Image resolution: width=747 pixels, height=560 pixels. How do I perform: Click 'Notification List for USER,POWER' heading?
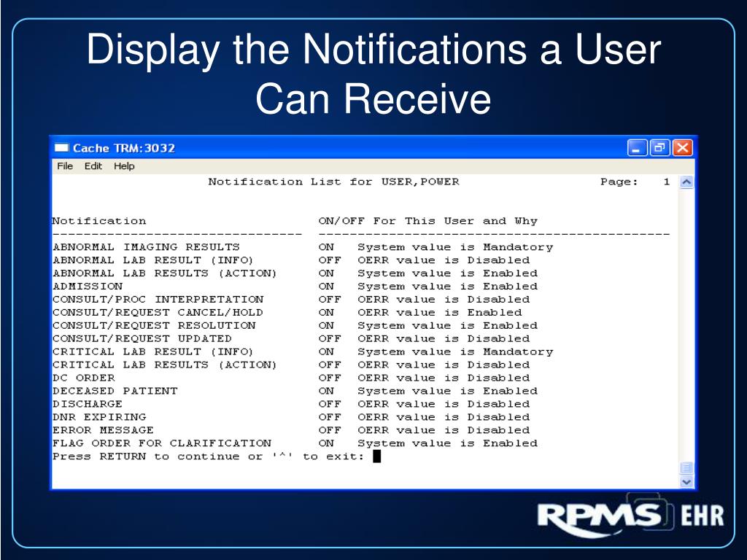(333, 182)
